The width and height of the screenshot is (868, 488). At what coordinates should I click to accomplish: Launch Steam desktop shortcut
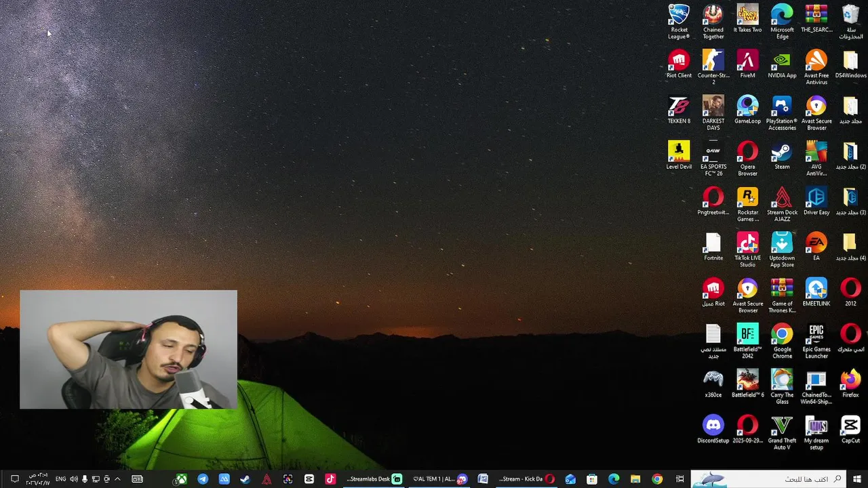point(782,155)
